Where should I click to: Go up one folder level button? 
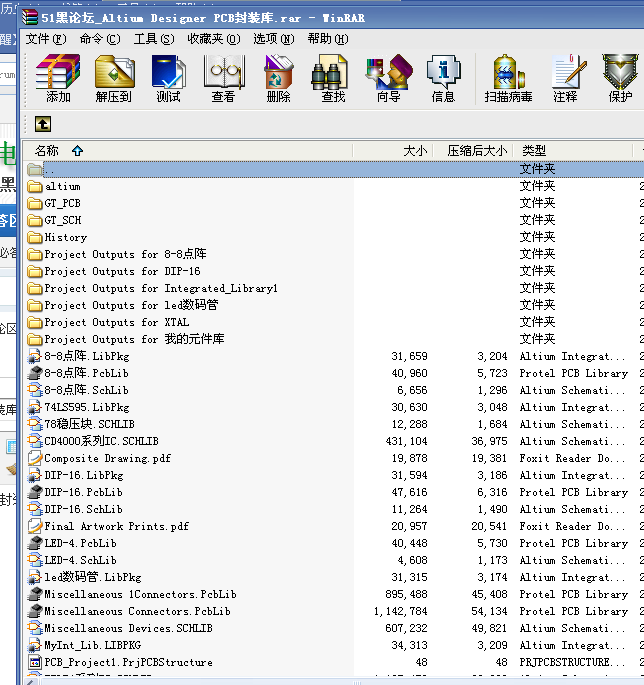(x=43, y=124)
